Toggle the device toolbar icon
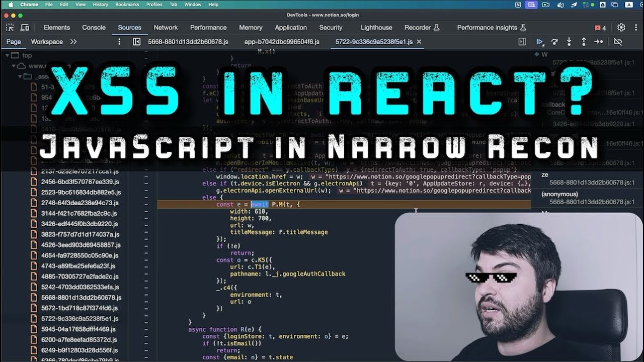 25,28
